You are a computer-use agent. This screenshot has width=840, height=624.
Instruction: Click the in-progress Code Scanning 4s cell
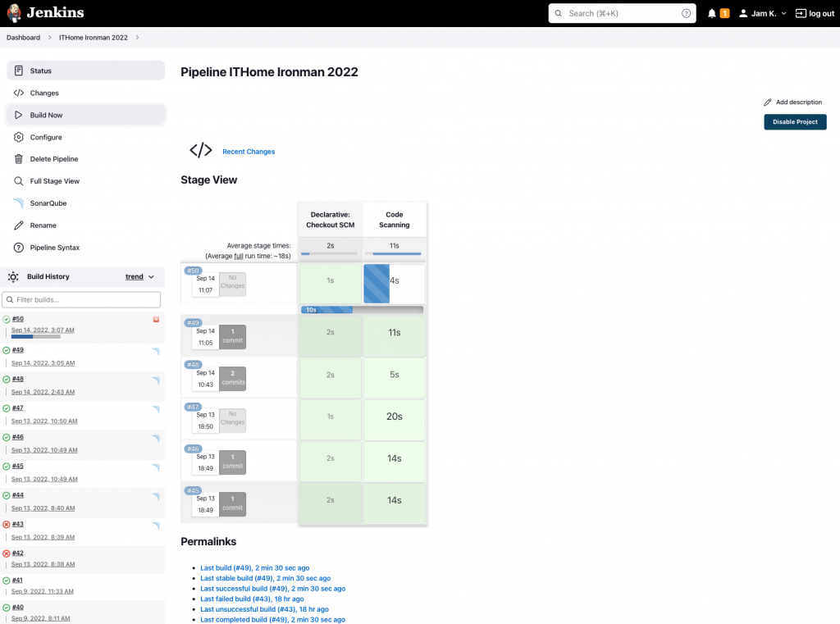coord(395,284)
